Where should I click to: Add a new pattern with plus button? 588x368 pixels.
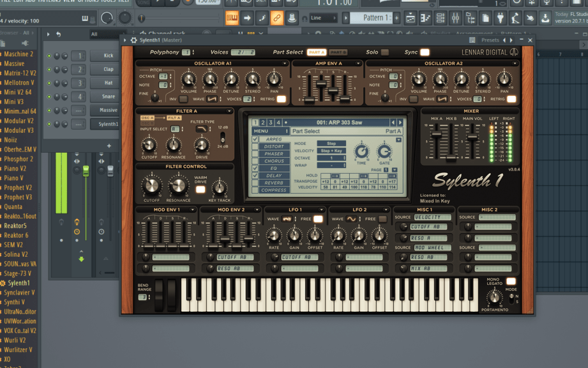click(396, 18)
